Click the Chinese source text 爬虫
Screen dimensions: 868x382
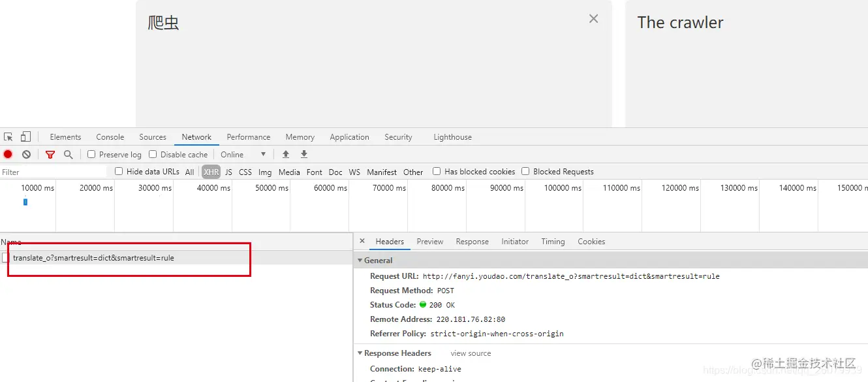pos(163,23)
